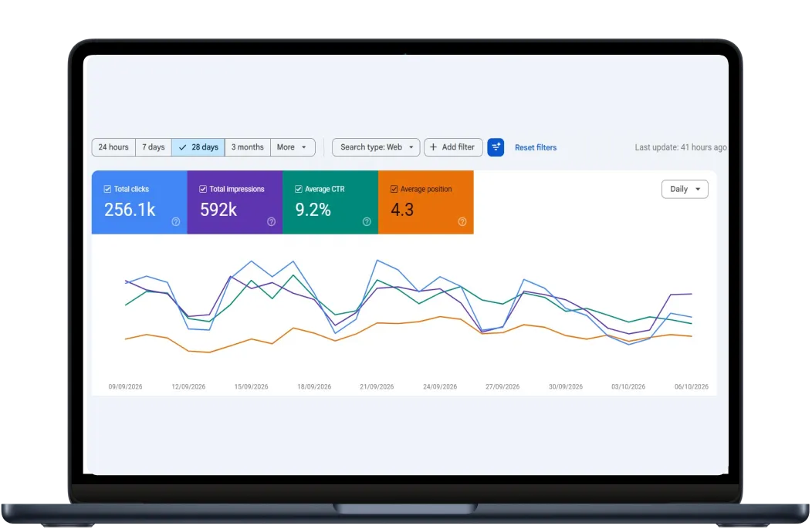Click the 27/09/2026 axis date label
812x529 pixels.
[502, 386]
